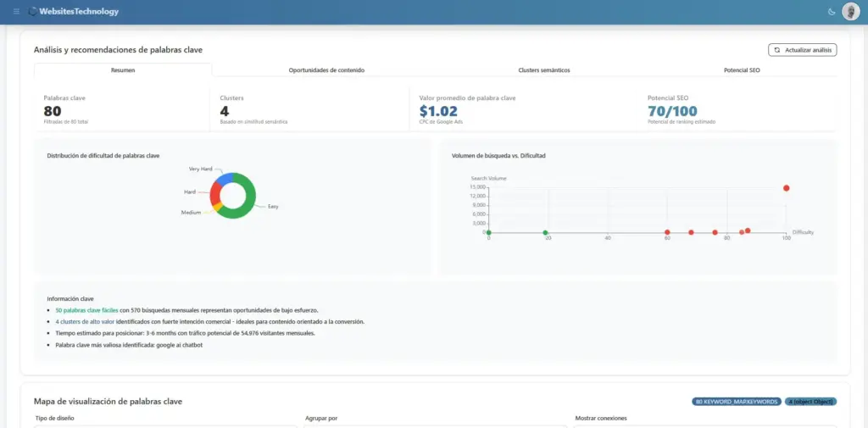Image resolution: width=868 pixels, height=428 pixels.
Task: Click the 'Mostrar conexiones' label
Action: point(601,418)
